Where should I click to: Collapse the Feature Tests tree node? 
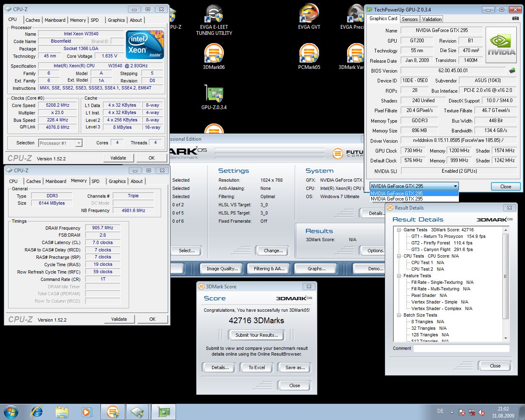(x=399, y=276)
